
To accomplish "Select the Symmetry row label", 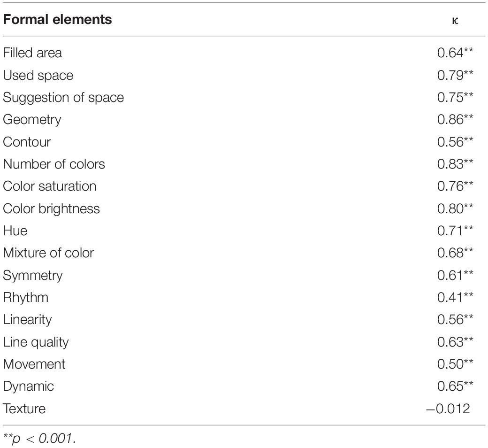I will coord(33,276).
